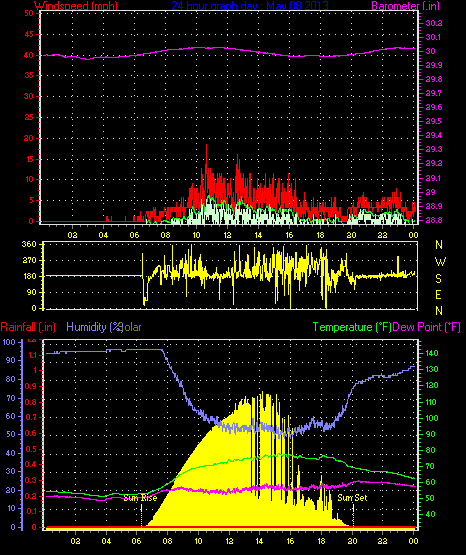
Task: Click the E compass direction label
Action: click(x=438, y=294)
